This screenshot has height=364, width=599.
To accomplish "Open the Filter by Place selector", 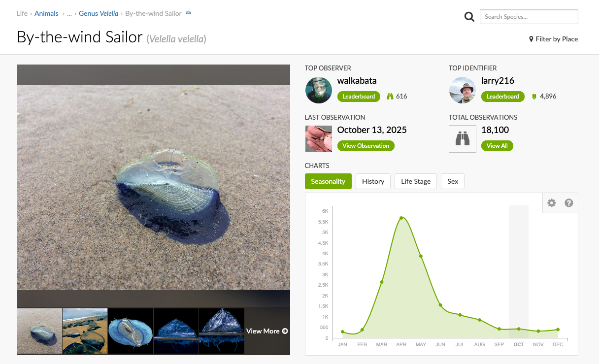I will tap(553, 39).
